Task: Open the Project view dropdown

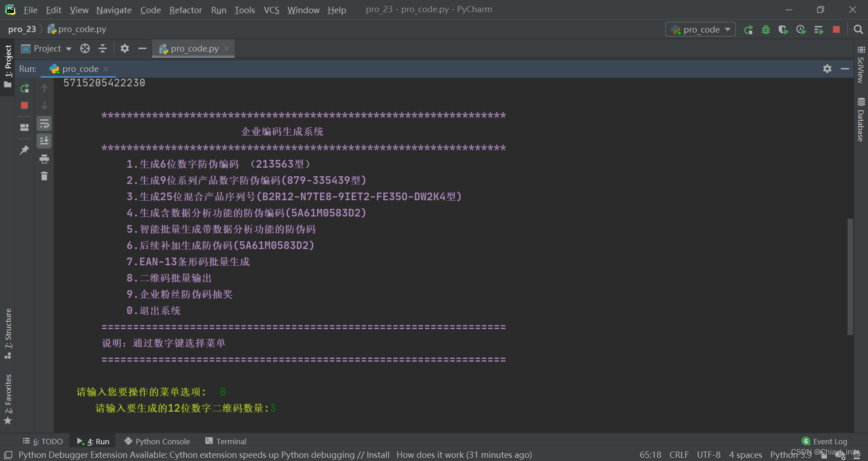Action: pyautogui.click(x=47, y=48)
